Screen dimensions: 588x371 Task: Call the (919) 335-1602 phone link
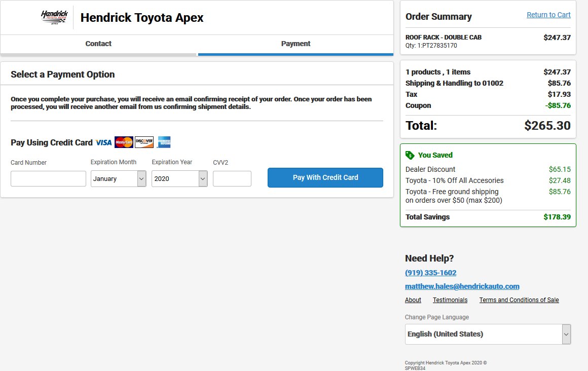pos(430,273)
